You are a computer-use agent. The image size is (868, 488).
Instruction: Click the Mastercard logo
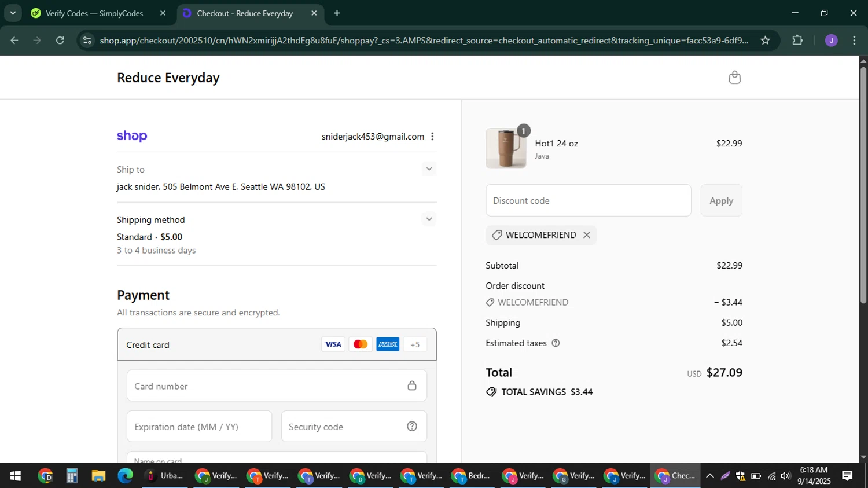click(x=361, y=344)
